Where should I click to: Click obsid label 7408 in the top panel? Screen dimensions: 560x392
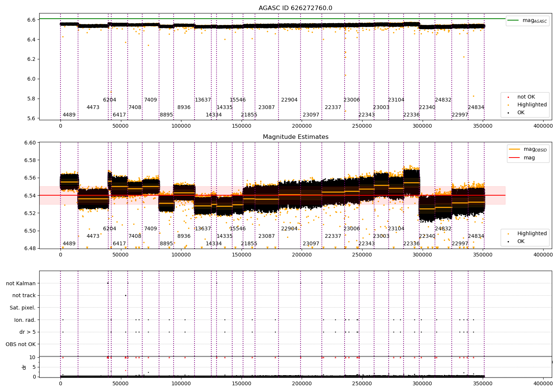[135, 108]
